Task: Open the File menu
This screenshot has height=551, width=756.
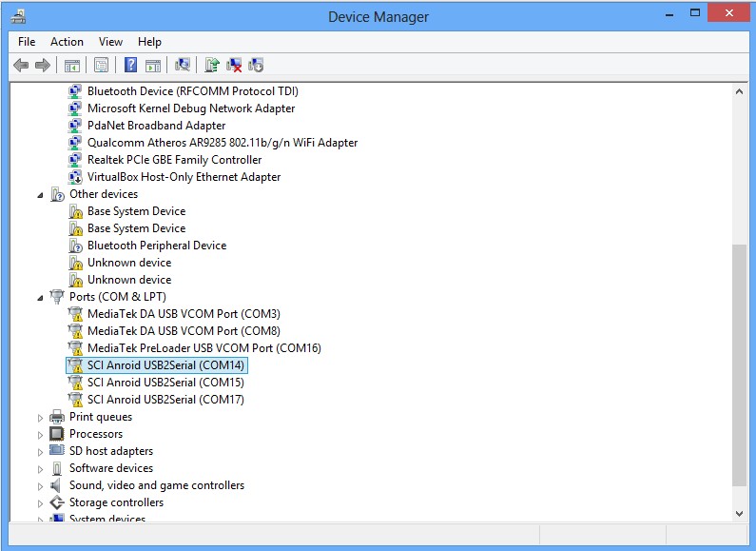Action: point(27,42)
